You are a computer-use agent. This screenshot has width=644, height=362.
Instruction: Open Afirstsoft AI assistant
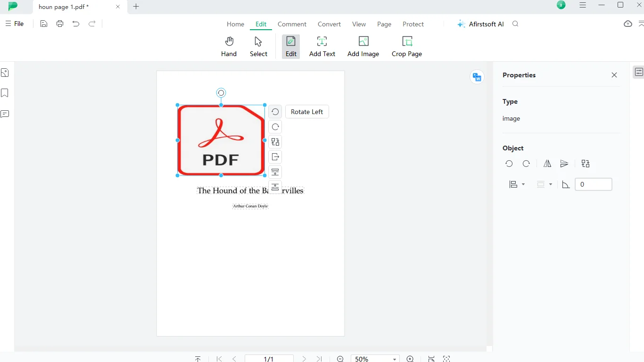[480, 24]
